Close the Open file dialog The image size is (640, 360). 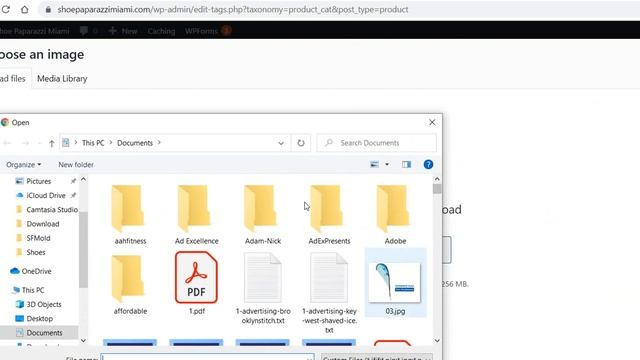432,122
